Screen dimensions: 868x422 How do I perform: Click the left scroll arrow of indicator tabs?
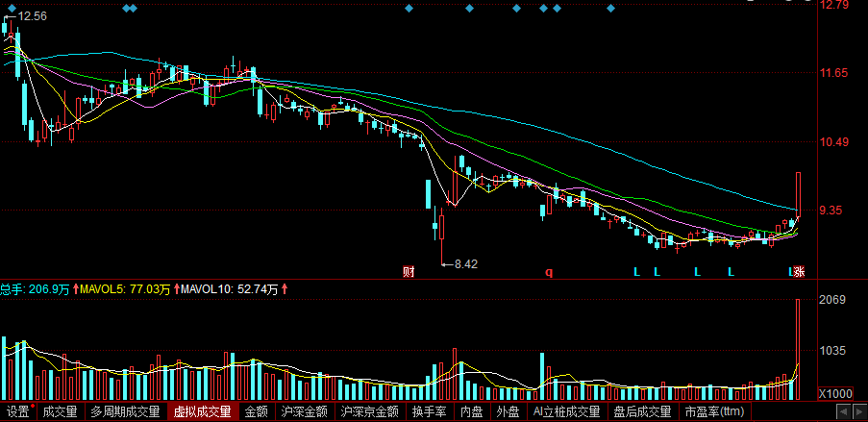(843, 412)
